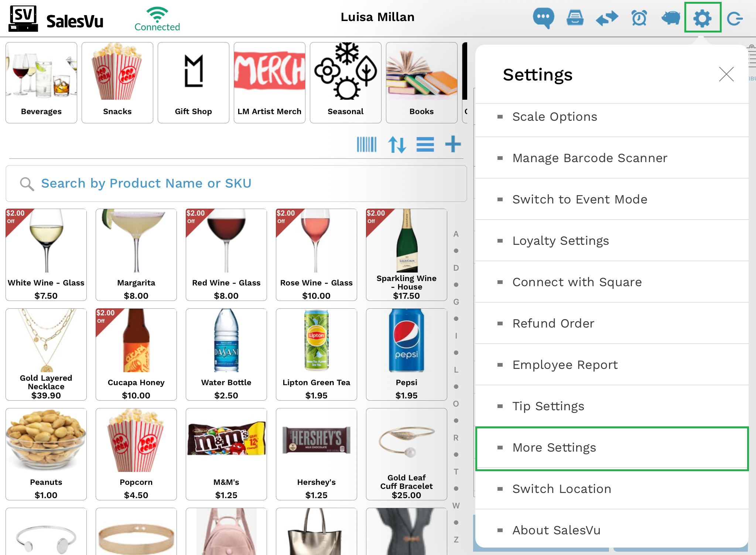Jump to letter W in index
The width and height of the screenshot is (756, 555).
[456, 506]
